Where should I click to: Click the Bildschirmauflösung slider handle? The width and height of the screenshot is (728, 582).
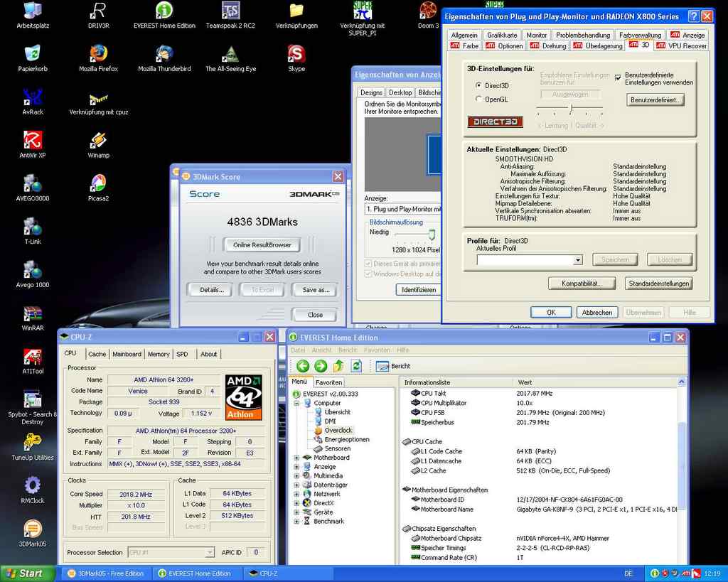pyautogui.click(x=432, y=234)
